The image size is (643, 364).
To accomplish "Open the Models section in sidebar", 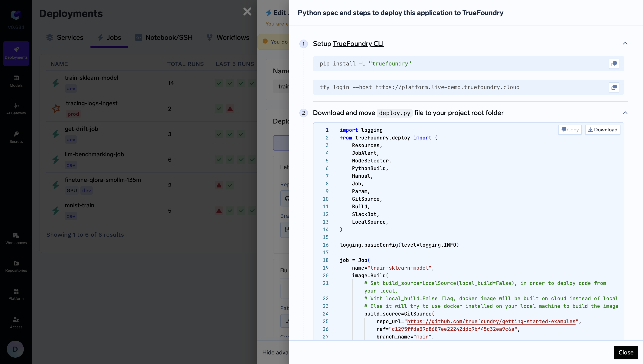I will point(16,81).
